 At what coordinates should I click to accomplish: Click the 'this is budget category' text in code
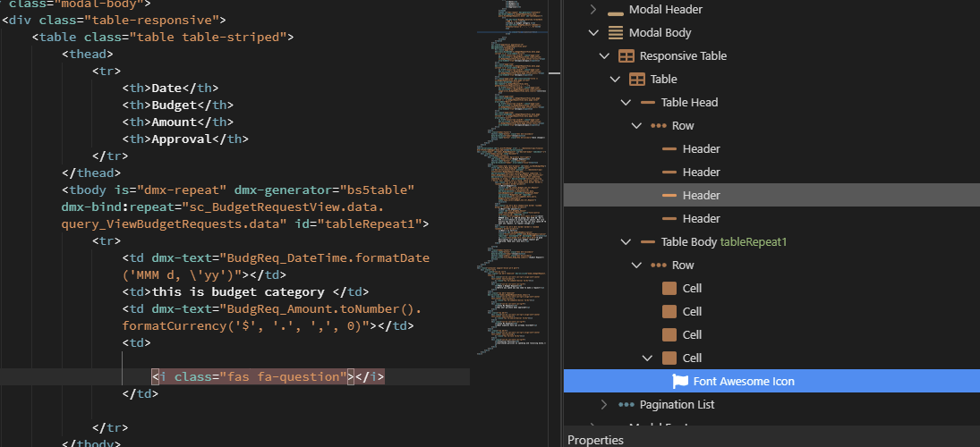coord(238,291)
